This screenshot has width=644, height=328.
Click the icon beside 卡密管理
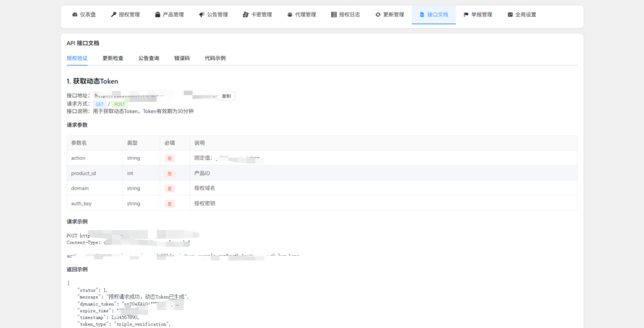coord(245,14)
